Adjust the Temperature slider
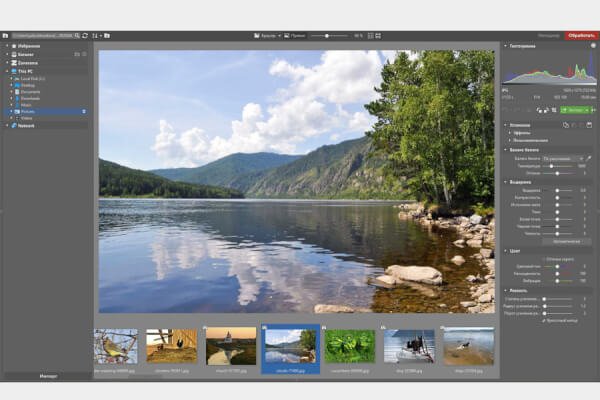 tap(558, 166)
